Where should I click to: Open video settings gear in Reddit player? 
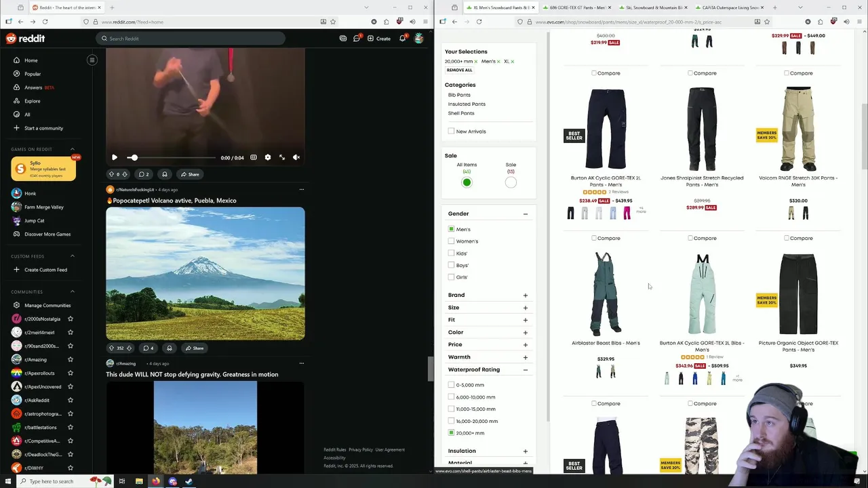click(x=268, y=157)
